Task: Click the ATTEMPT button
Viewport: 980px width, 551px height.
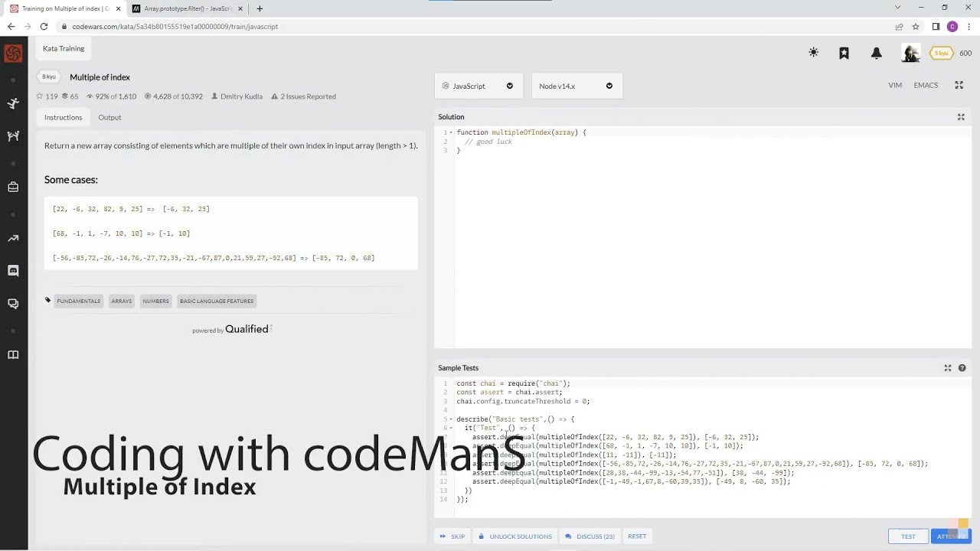Action: [951, 536]
